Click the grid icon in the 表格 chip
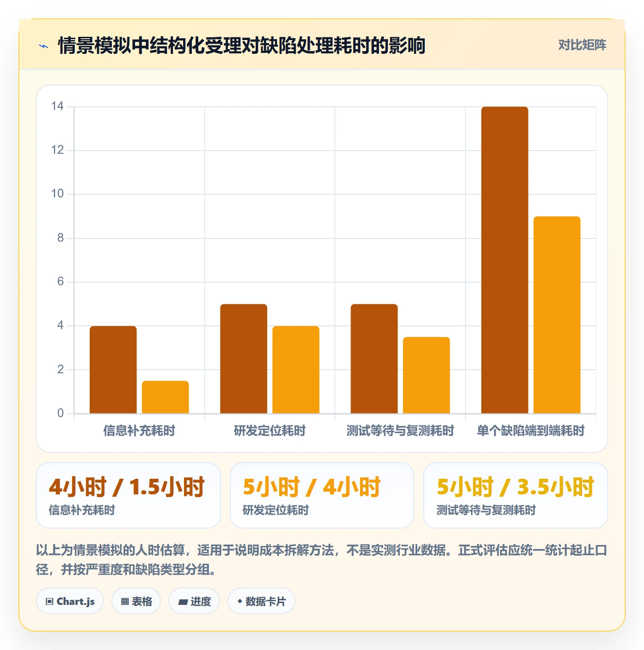644x650 pixels. click(125, 602)
